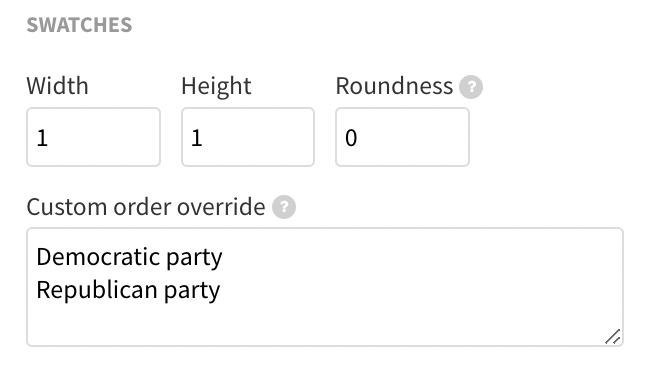The height and width of the screenshot is (376, 654).
Task: Click the Width label text
Action: click(x=58, y=86)
